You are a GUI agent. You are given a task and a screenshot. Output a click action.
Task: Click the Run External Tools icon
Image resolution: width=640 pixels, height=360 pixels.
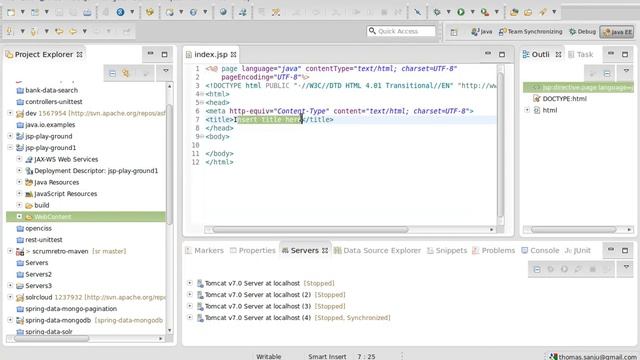[485, 12]
